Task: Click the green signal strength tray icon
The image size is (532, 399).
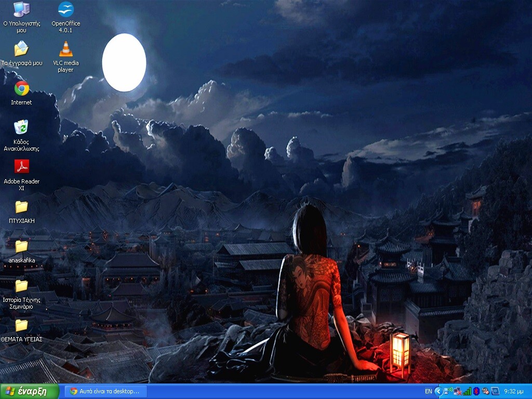Action: pyautogui.click(x=467, y=392)
